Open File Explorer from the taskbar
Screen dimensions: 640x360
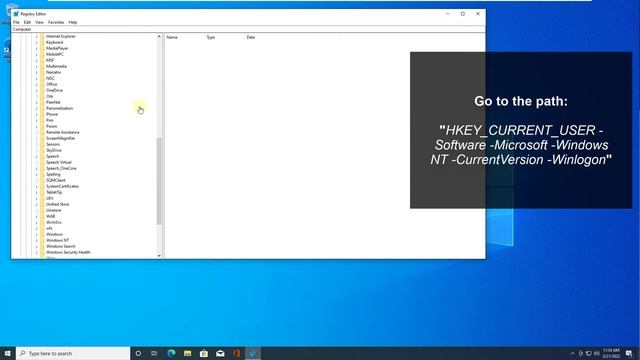pos(187,353)
